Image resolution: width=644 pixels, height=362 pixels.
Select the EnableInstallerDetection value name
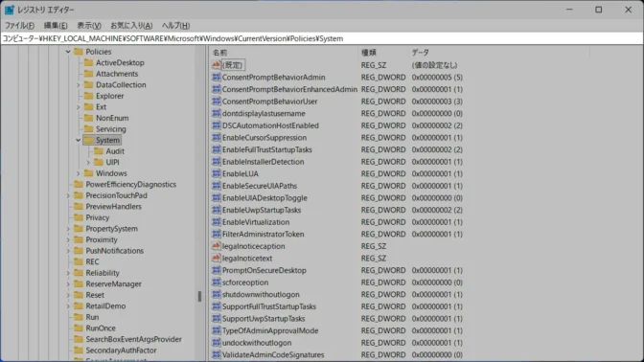pyautogui.click(x=263, y=162)
